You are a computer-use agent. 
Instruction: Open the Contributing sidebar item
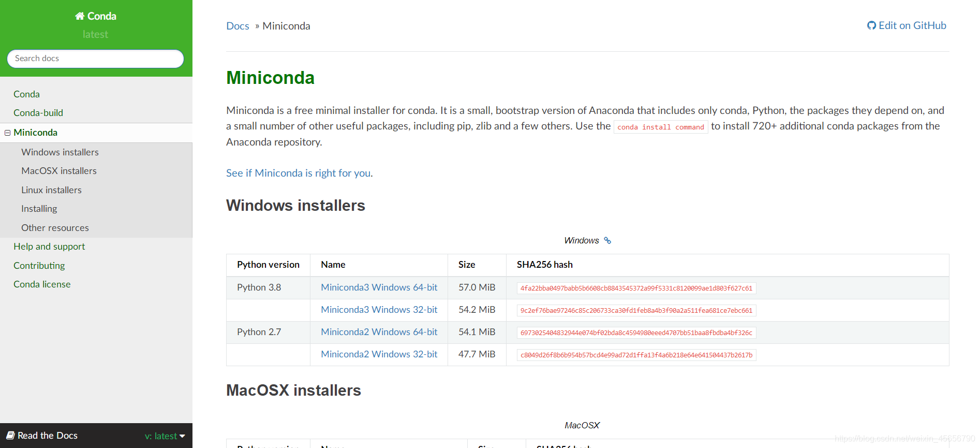(39, 266)
